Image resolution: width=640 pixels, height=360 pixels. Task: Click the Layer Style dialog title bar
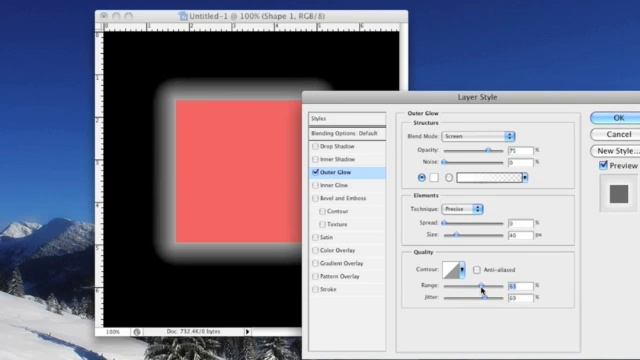coord(471,98)
